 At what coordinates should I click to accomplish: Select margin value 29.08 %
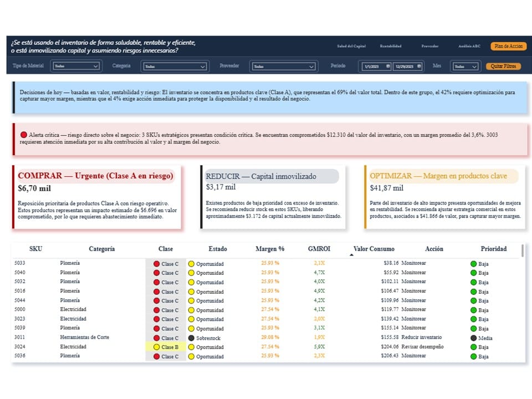pyautogui.click(x=270, y=337)
